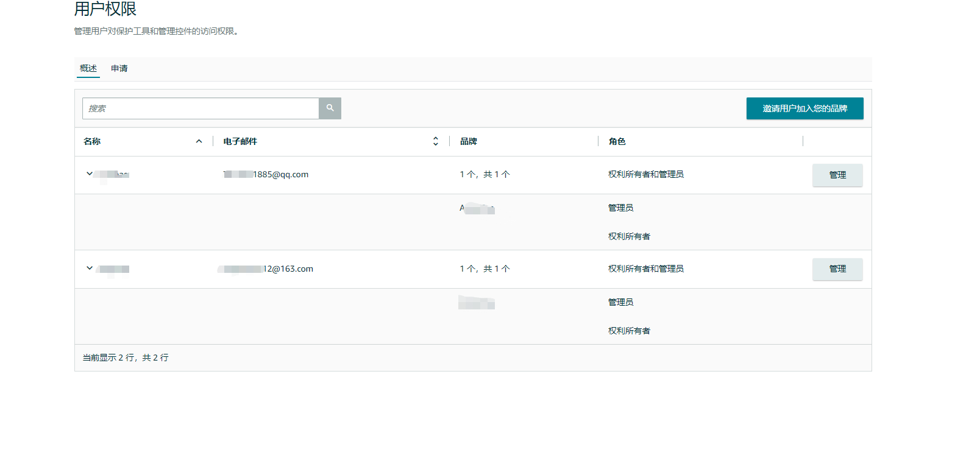Click the 用户权限 page heading
980x458 pixels.
(x=105, y=9)
